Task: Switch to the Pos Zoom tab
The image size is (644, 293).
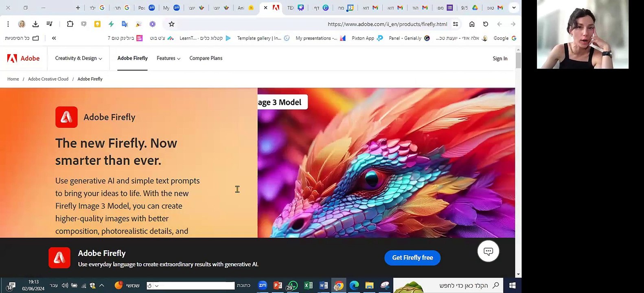Action: coord(147,7)
